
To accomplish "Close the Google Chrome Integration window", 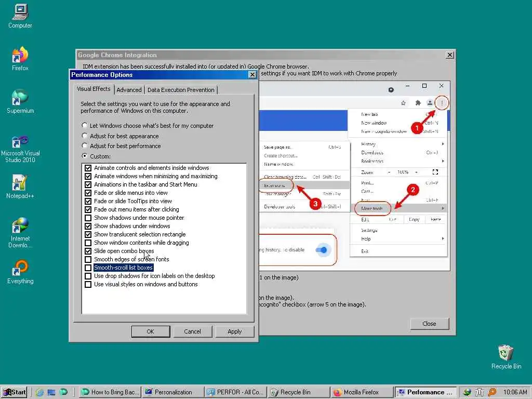I will pos(449,55).
